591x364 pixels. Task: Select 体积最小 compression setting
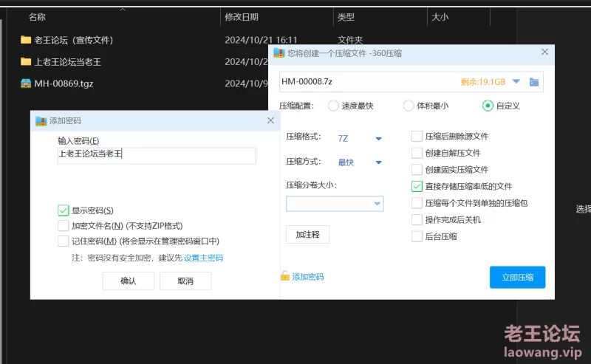tap(409, 106)
